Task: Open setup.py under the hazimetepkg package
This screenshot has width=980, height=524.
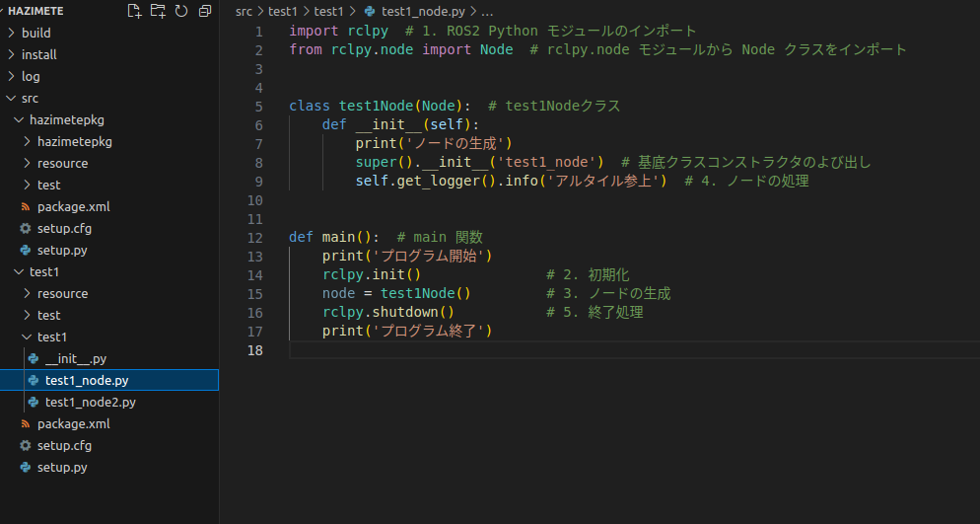Action: pos(62,251)
